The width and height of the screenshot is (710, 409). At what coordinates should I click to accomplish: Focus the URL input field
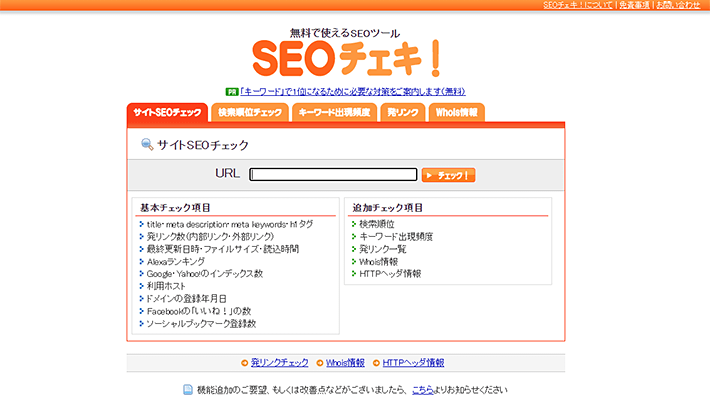click(x=333, y=174)
